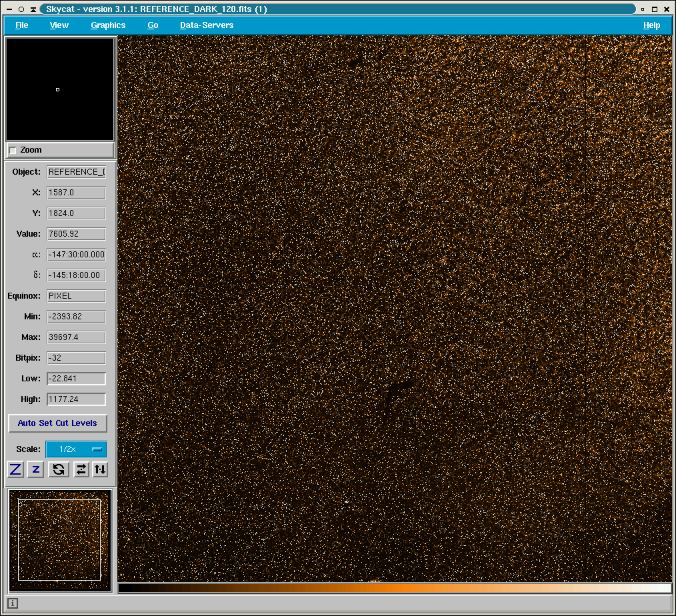The height and width of the screenshot is (616, 676).
Task: Click the large Z zoom-in button
Action: coord(15,469)
